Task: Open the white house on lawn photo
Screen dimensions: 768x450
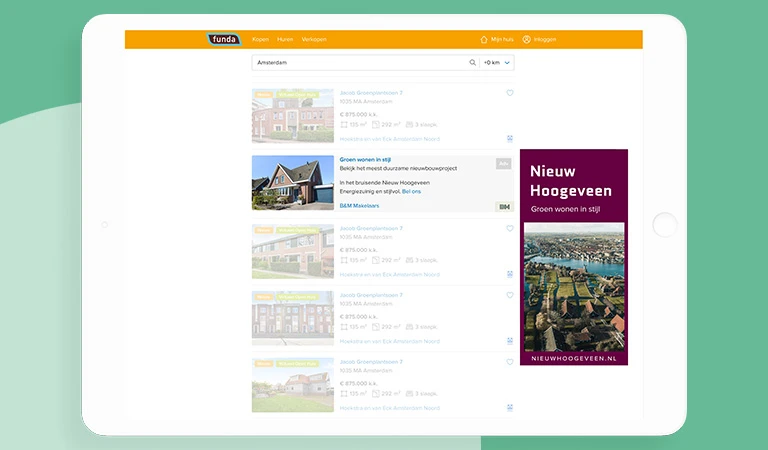Action: click(293, 385)
